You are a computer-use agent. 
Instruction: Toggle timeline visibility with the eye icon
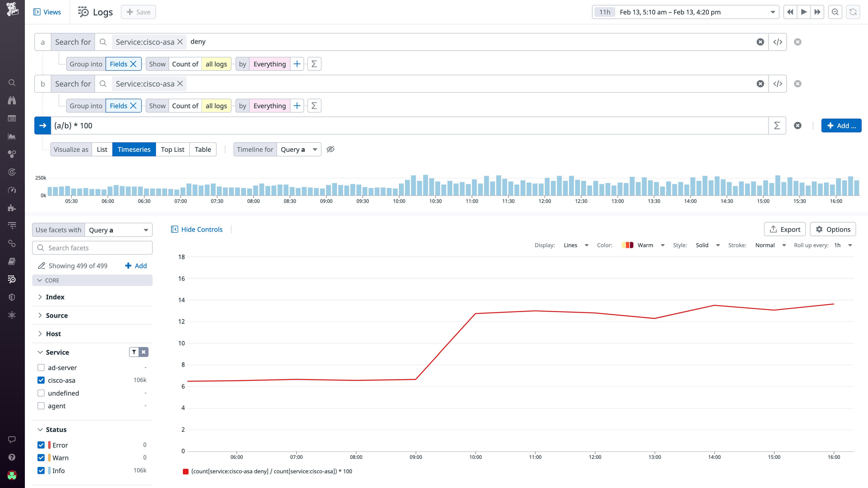coord(330,149)
